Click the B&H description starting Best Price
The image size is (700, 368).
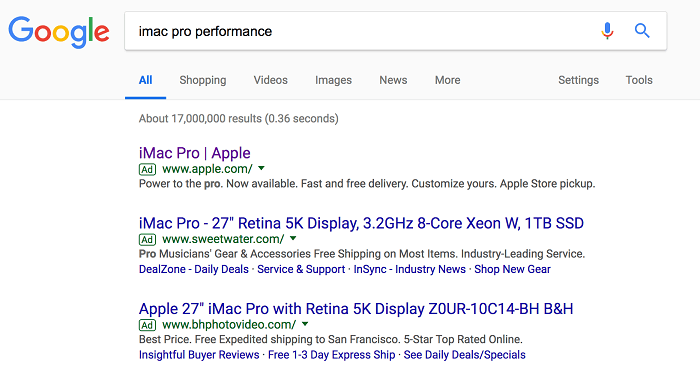point(331,339)
